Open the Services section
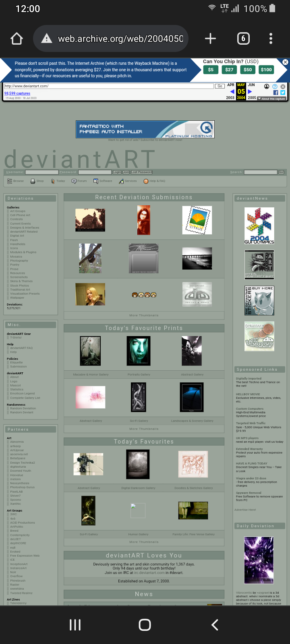This screenshot has height=644, width=290. coord(128,181)
